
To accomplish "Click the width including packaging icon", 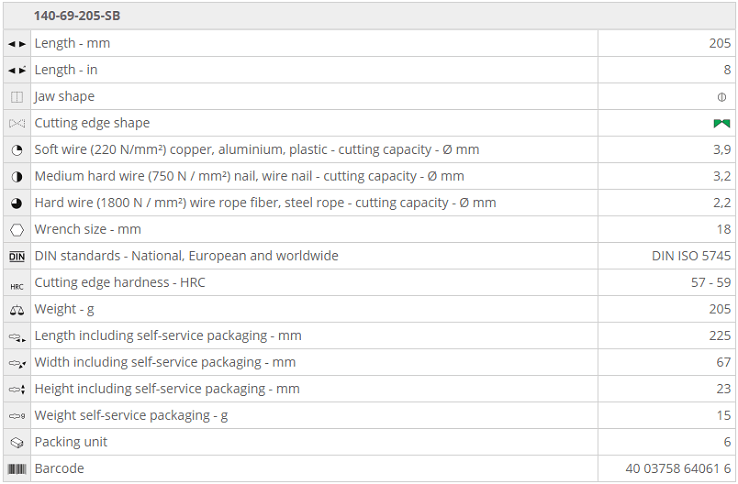I will [x=17, y=363].
